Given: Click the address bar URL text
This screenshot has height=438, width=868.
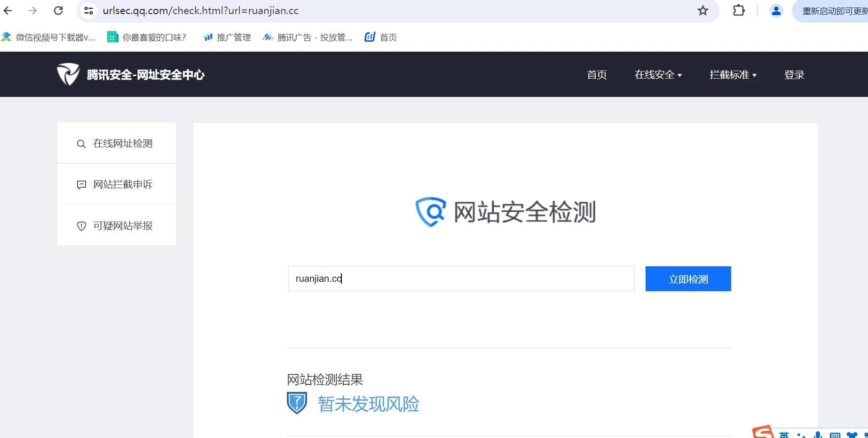Looking at the screenshot, I should click(x=200, y=10).
